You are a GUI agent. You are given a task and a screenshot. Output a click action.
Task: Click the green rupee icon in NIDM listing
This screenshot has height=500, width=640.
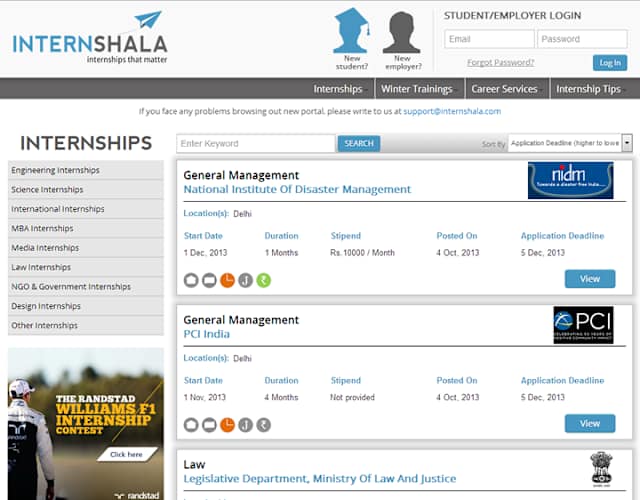click(264, 280)
